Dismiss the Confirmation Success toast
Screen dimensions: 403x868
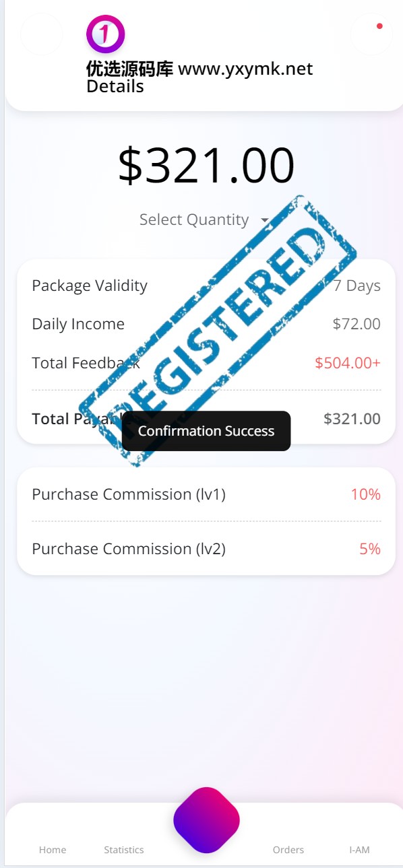coord(206,431)
